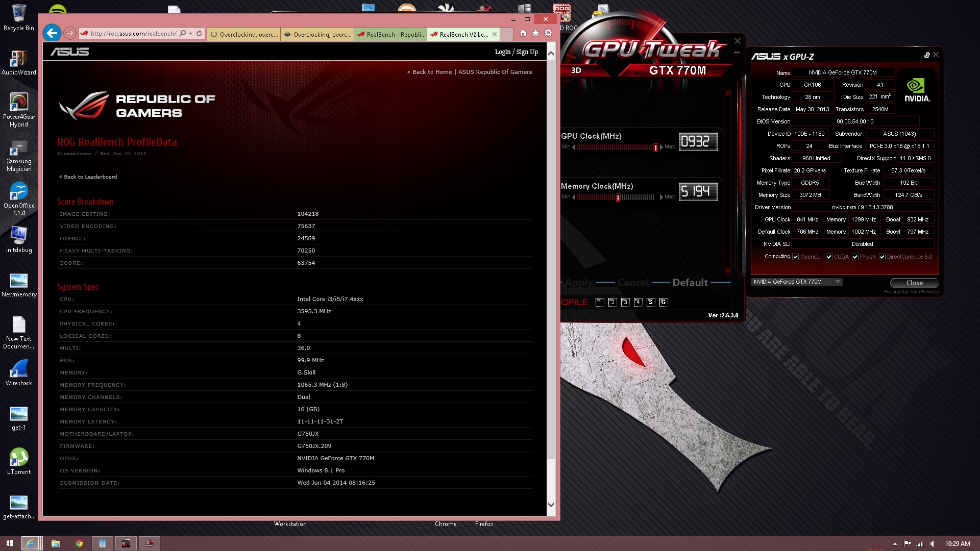Click NVIDIA logo in GPU-Z
The width and height of the screenshot is (980, 551).
point(917,90)
